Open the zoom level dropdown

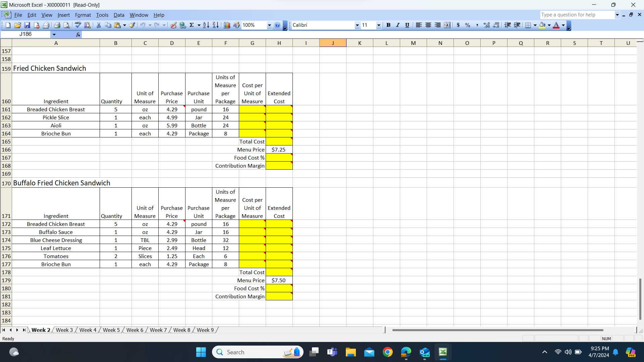click(269, 25)
